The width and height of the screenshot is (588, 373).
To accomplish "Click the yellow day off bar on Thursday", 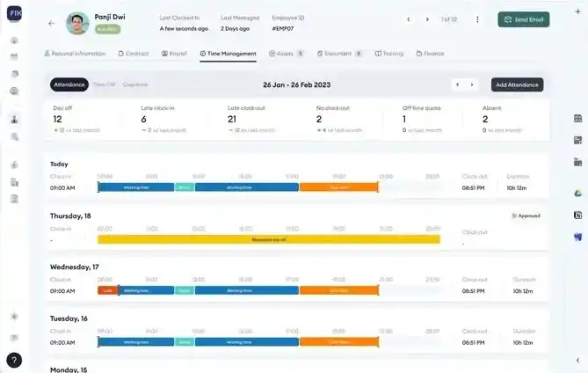I will coord(269,239).
